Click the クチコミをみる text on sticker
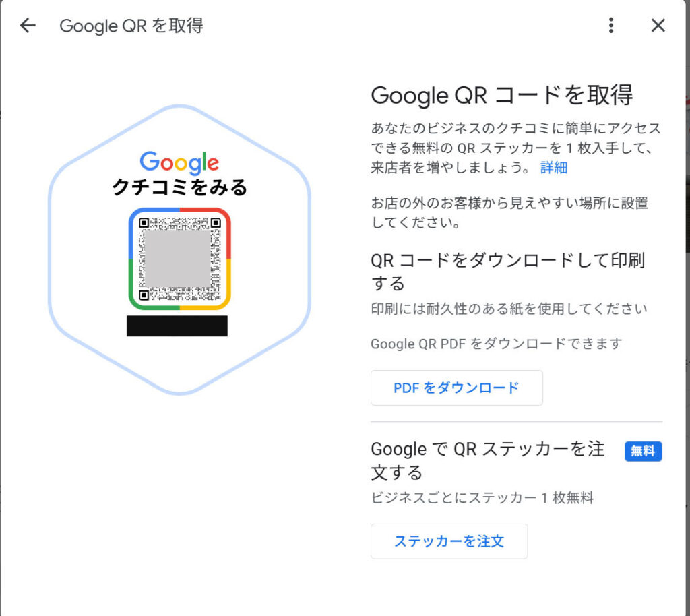 [180, 188]
